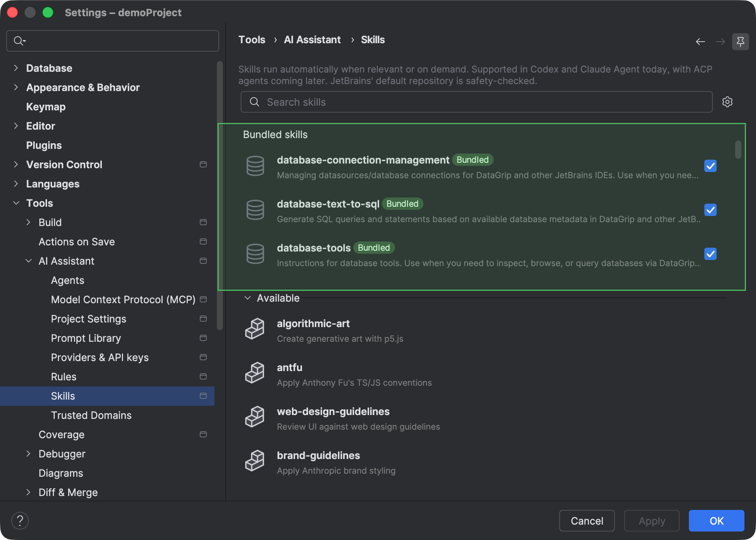Focus the settings search field
Viewport: 756px width, 540px height.
(113, 40)
